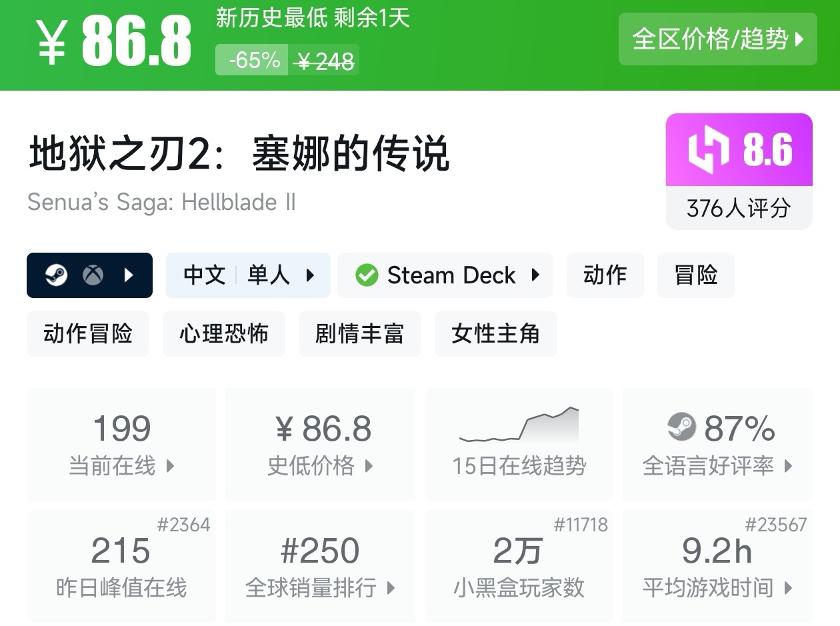View 全球销量排行 sales ranking
Image resolution: width=840 pixels, height=626 pixels.
tap(320, 567)
